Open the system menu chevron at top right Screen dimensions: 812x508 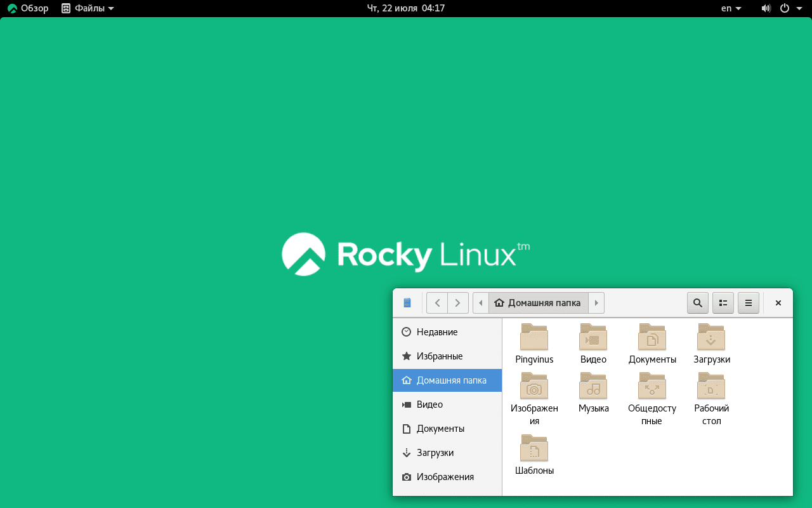click(x=801, y=8)
